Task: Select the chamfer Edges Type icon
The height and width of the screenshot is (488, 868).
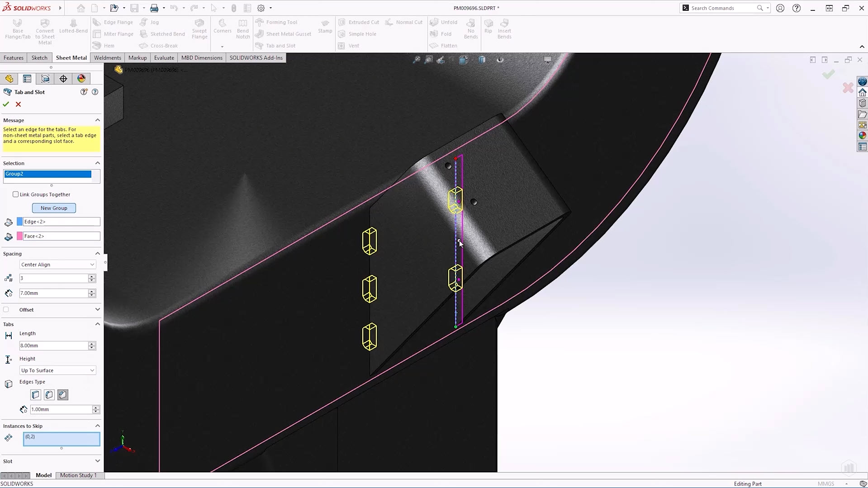Action: point(63,395)
